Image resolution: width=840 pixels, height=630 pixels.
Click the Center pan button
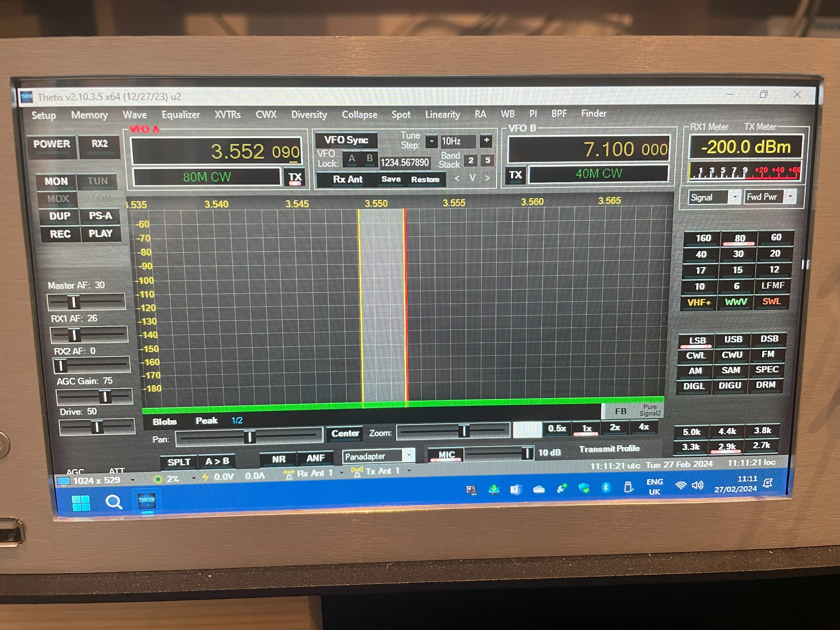(x=345, y=434)
